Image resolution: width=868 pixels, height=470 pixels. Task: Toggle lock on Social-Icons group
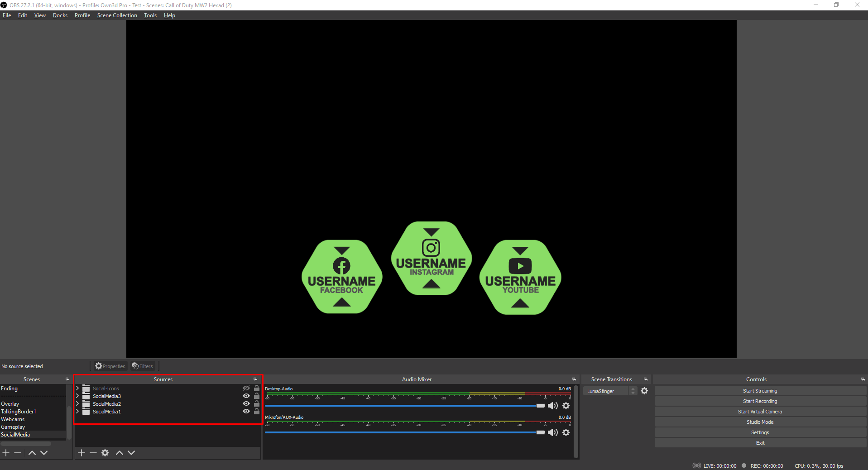pyautogui.click(x=257, y=388)
